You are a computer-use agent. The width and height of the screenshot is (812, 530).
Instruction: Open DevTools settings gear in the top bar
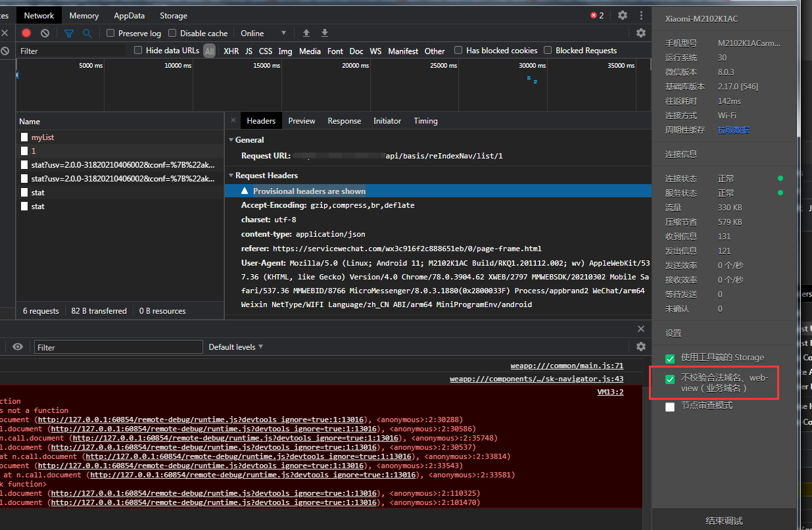click(623, 15)
